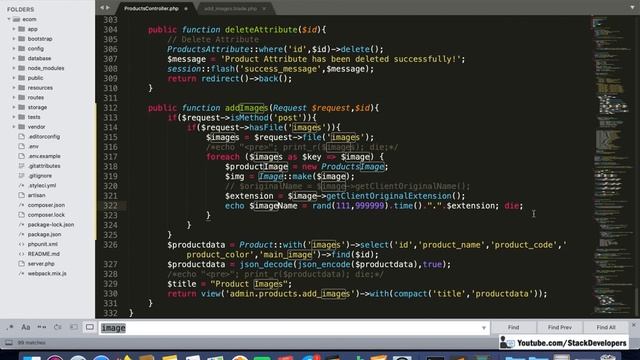Click the next tab arrow
The width and height of the screenshot is (640, 360).
pos(108,7)
